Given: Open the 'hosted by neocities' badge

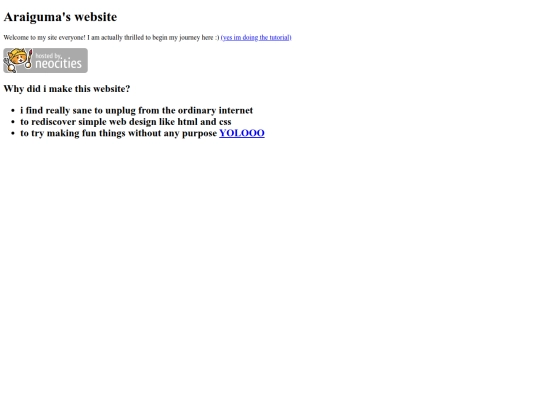Looking at the screenshot, I should pyautogui.click(x=45, y=60).
